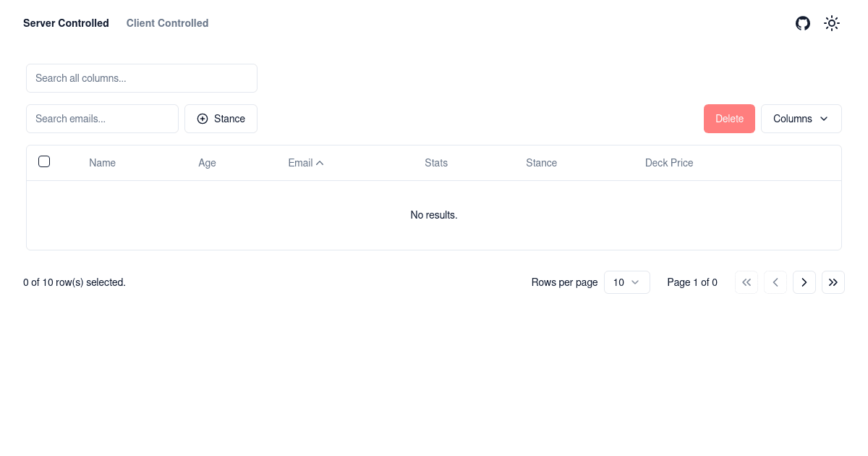Image resolution: width=868 pixels, height=456 pixels.
Task: Go to the first page
Action: [x=746, y=282]
